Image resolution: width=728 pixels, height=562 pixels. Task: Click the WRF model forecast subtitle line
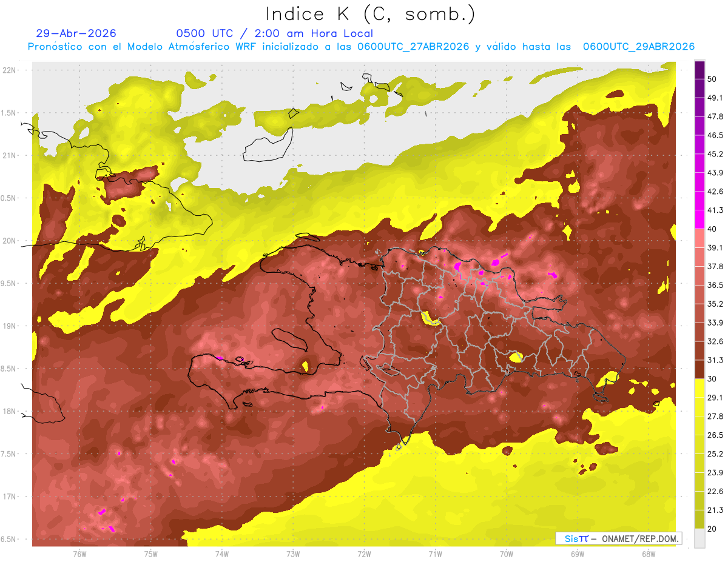click(361, 47)
